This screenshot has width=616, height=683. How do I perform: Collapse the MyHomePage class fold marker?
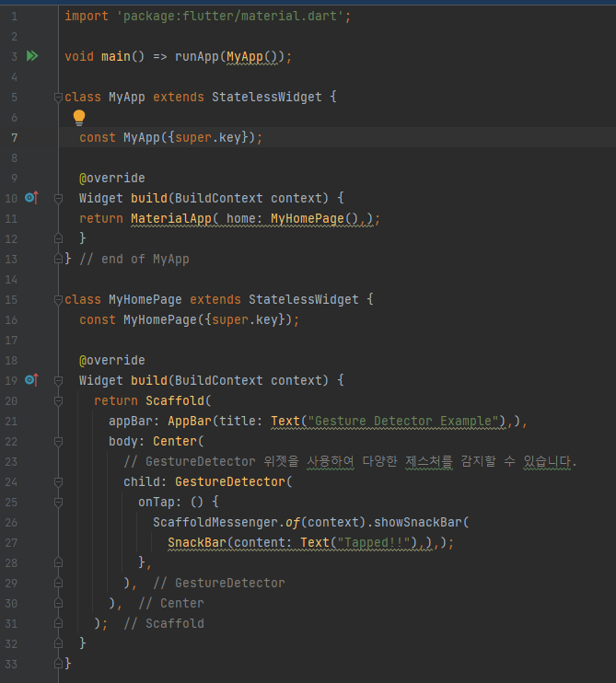(58, 300)
